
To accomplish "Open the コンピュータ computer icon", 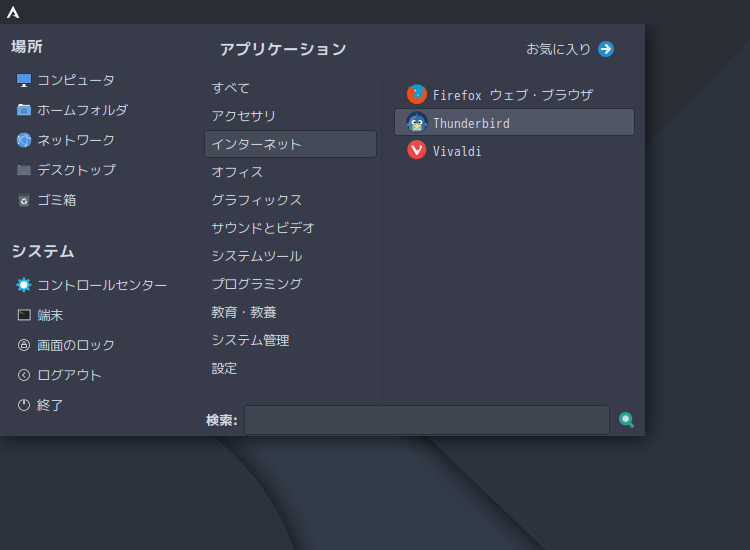I will coord(24,80).
